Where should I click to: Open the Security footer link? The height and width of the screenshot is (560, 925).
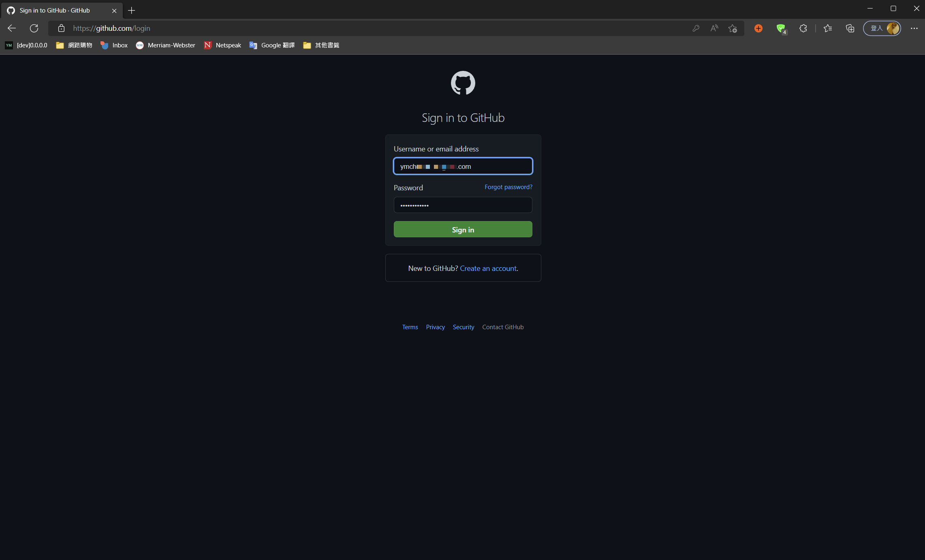pos(463,327)
